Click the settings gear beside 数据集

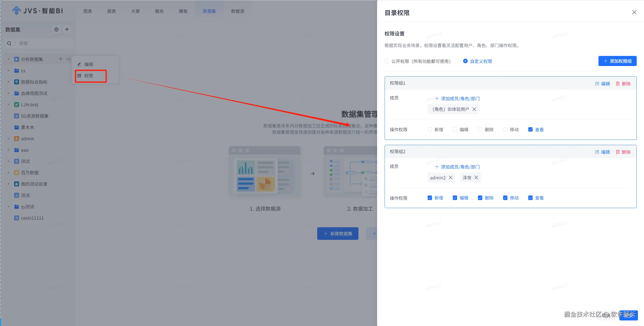(x=56, y=29)
